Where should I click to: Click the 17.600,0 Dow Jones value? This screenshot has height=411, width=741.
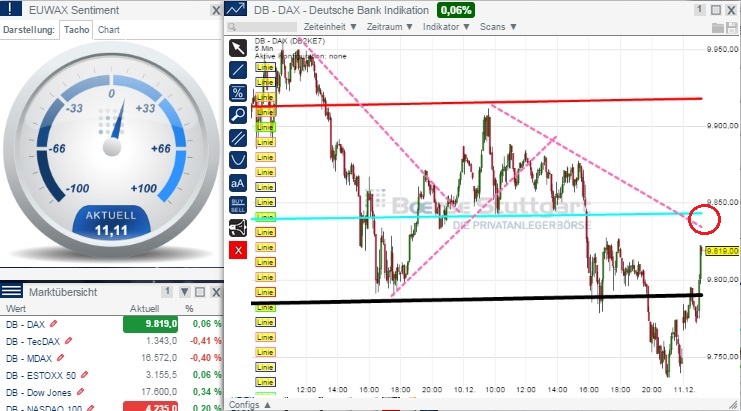(x=159, y=392)
